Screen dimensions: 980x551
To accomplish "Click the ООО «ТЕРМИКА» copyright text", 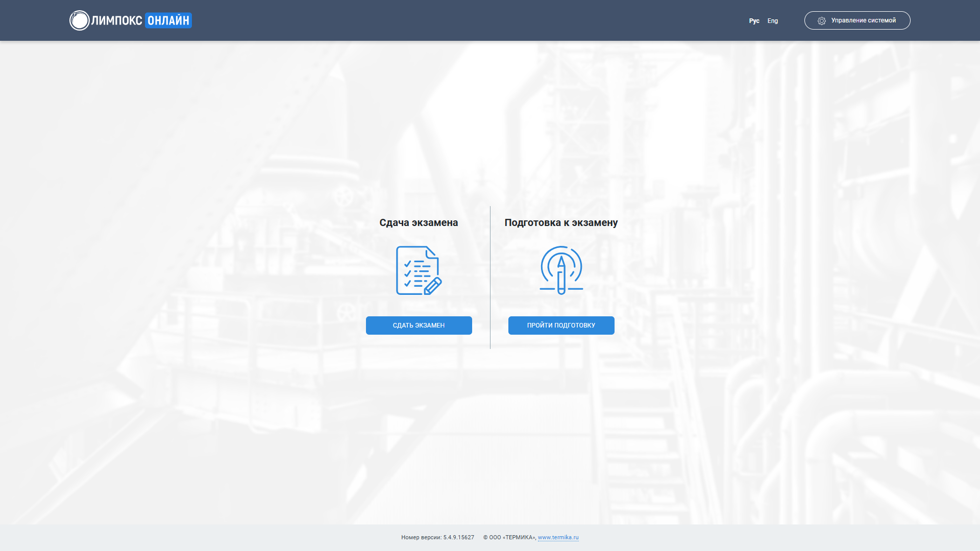I will pyautogui.click(x=512, y=537).
